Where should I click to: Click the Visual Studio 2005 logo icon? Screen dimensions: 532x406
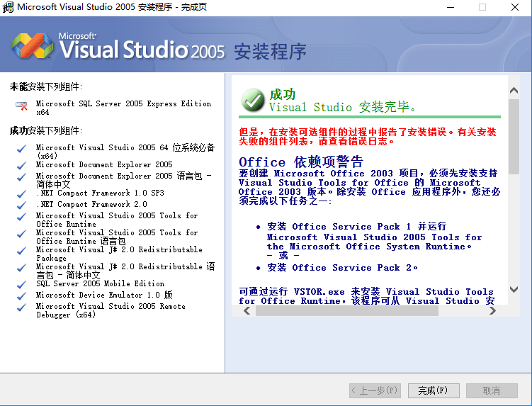tap(33, 46)
